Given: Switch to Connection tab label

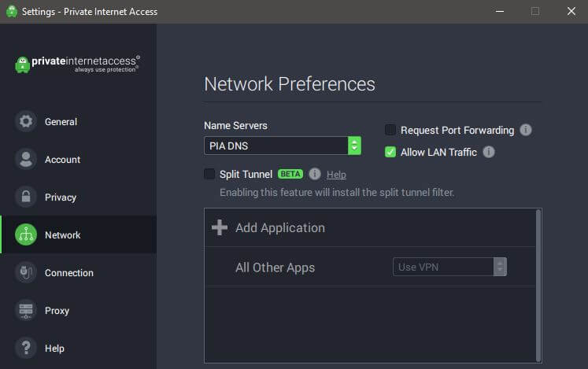Looking at the screenshot, I should coord(69,273).
